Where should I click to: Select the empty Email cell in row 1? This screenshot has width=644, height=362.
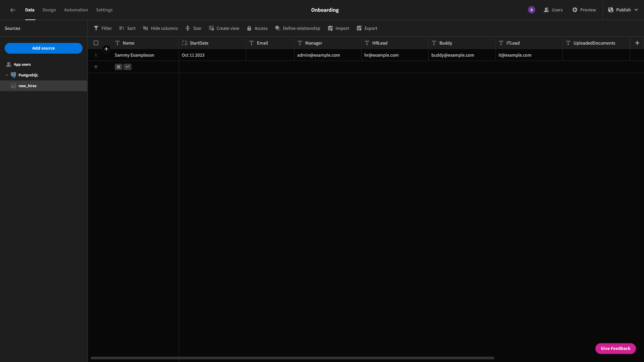click(x=270, y=55)
